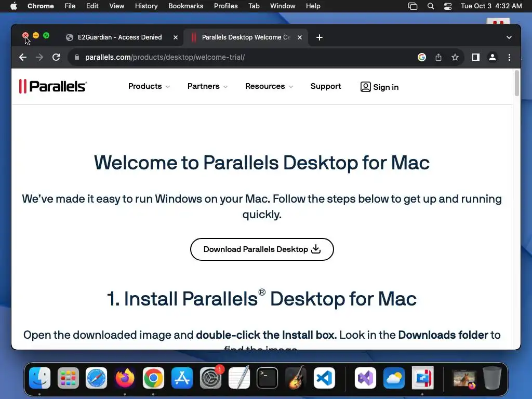Close the Parallels Desktop Welcome tab
Viewport: 532px width, 399px height.
coord(300,37)
